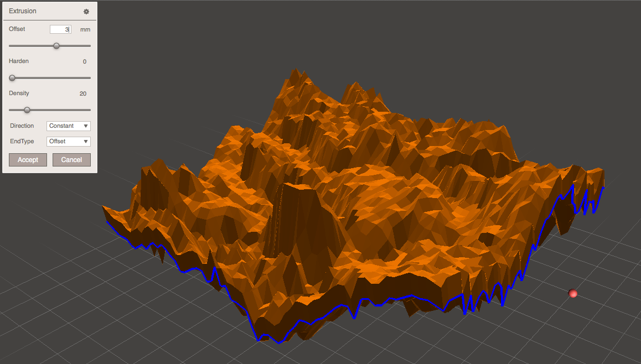The width and height of the screenshot is (641, 364).
Task: Select the Offset value input field
Action: click(60, 29)
